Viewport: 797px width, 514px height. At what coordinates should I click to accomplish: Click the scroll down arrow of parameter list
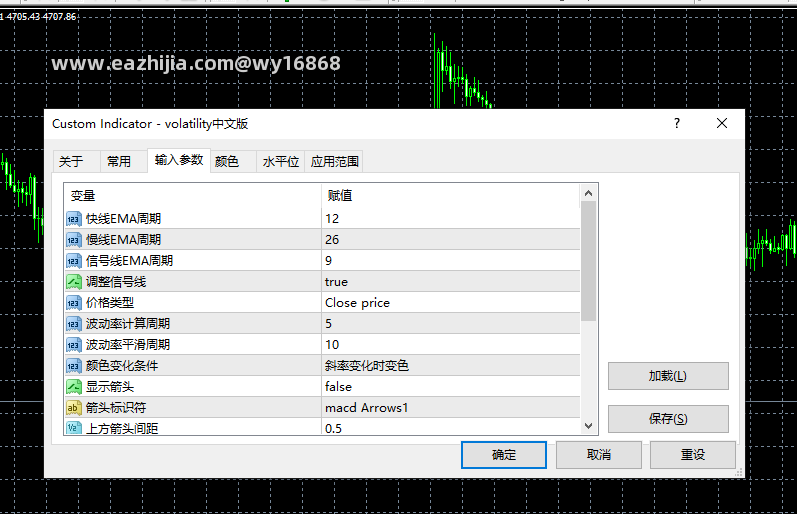point(589,426)
